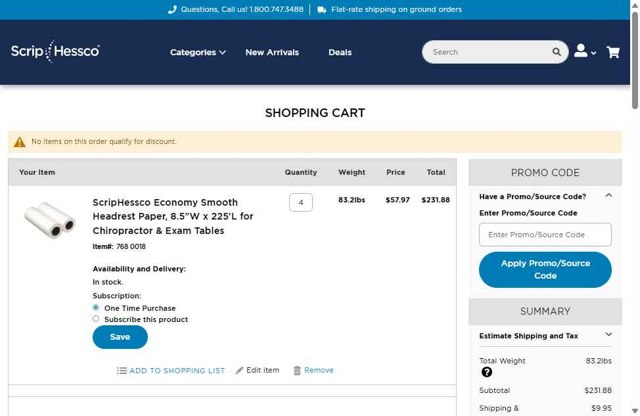Click the Edit item link
The image size is (640, 416).
[x=263, y=370]
